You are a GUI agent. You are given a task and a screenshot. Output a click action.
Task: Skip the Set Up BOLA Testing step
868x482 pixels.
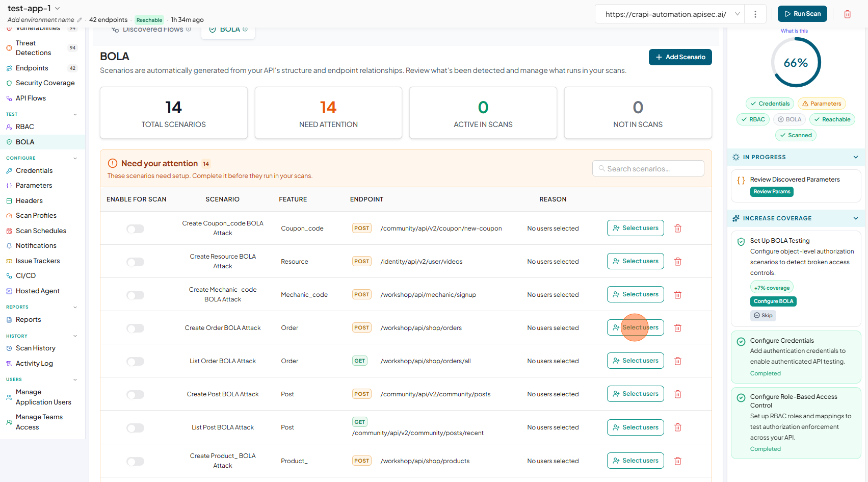click(x=763, y=316)
